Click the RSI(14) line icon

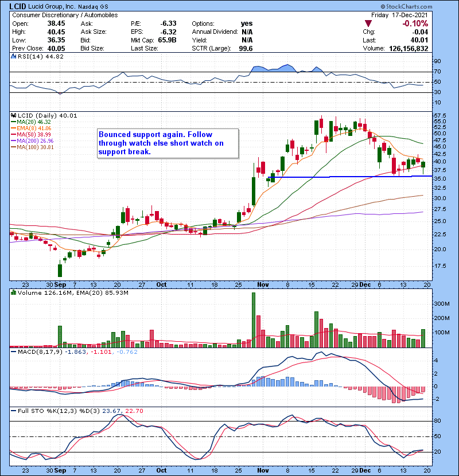13,56
